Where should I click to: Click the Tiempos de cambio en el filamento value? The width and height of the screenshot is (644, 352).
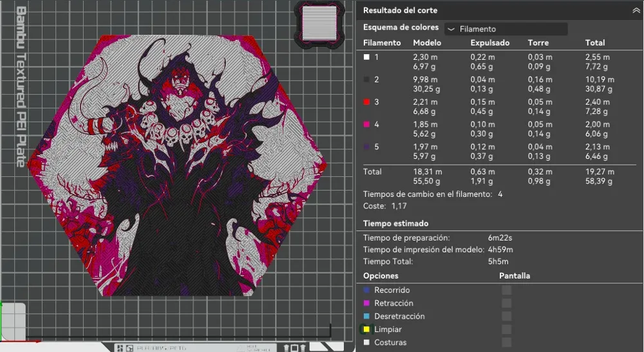[500, 194]
